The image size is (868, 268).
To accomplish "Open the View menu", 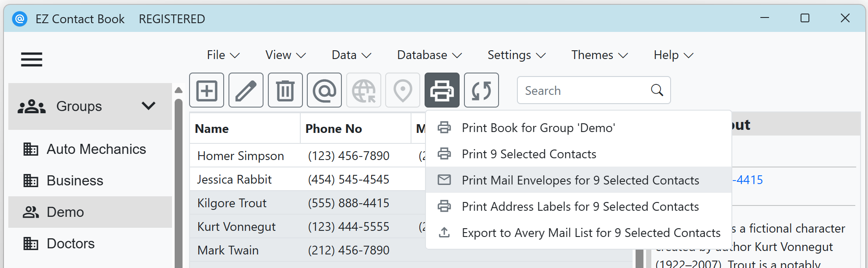I will pos(285,55).
